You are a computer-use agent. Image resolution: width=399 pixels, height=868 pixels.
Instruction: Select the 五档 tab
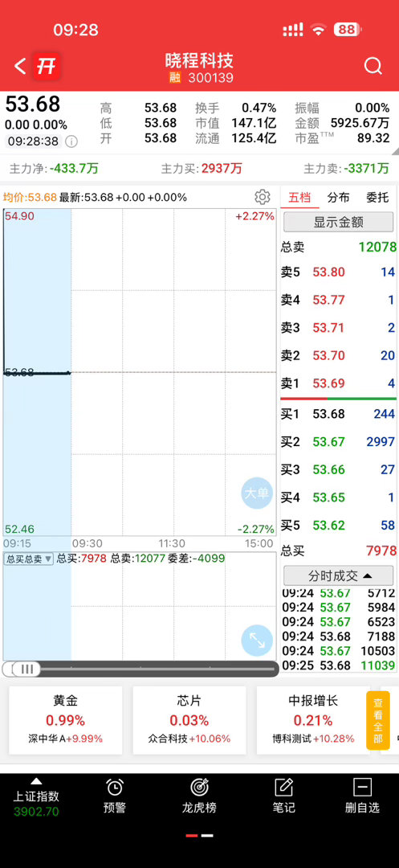coord(299,197)
